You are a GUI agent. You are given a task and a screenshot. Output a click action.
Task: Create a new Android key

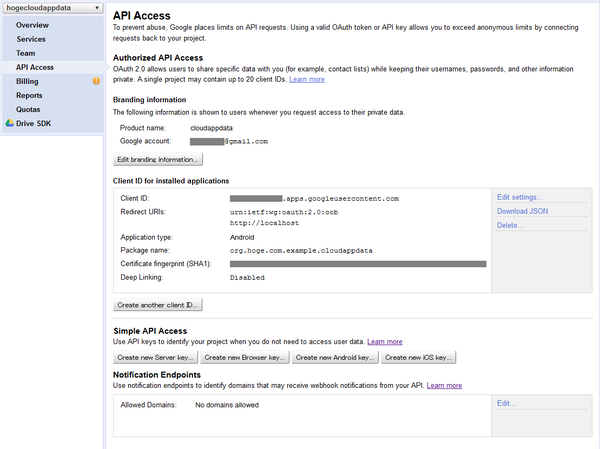(335, 357)
